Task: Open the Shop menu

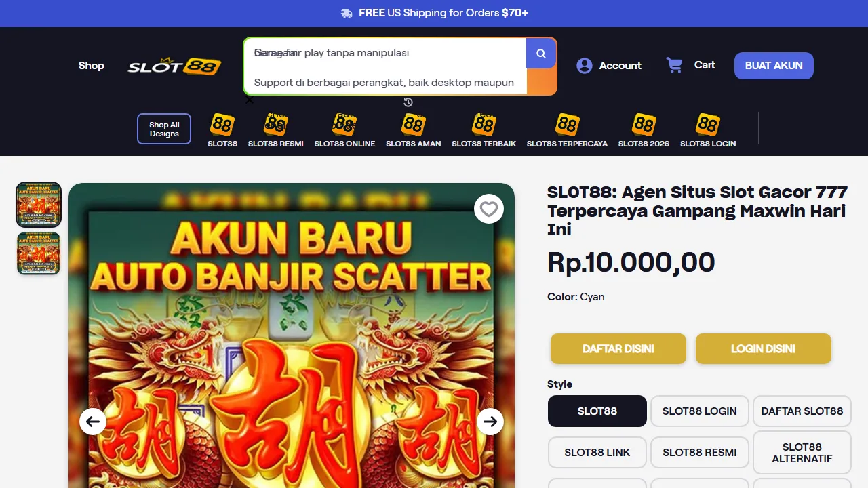Action: (x=91, y=66)
